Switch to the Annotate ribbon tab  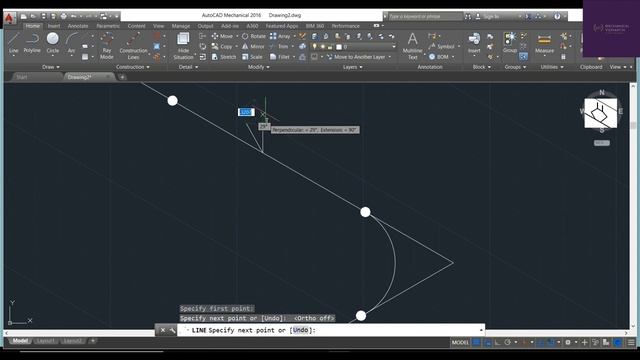78,26
